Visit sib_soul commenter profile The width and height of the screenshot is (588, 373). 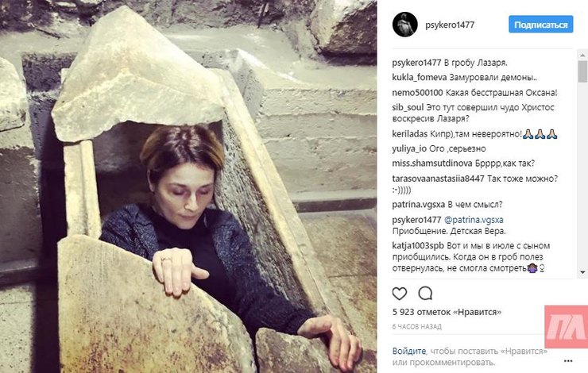coord(408,107)
